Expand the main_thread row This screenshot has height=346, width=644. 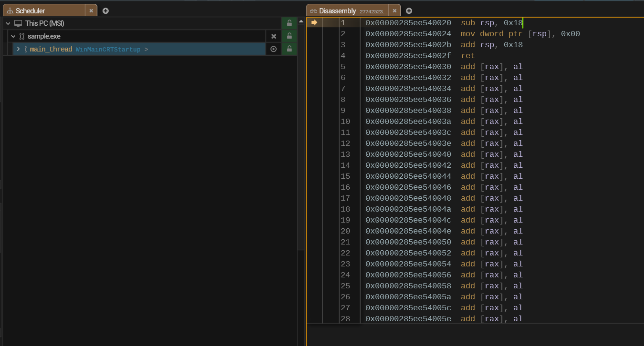pos(18,49)
